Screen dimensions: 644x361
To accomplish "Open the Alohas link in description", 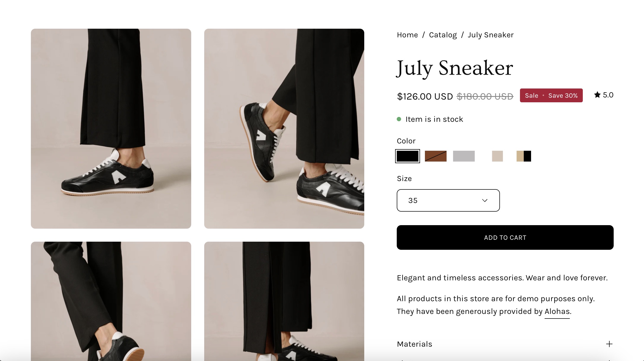I will (x=557, y=311).
